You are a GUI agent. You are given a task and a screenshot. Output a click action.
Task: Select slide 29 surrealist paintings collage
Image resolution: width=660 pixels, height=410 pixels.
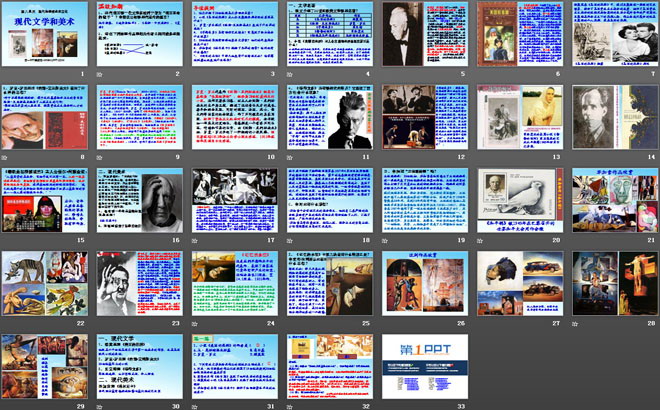[x=45, y=366]
